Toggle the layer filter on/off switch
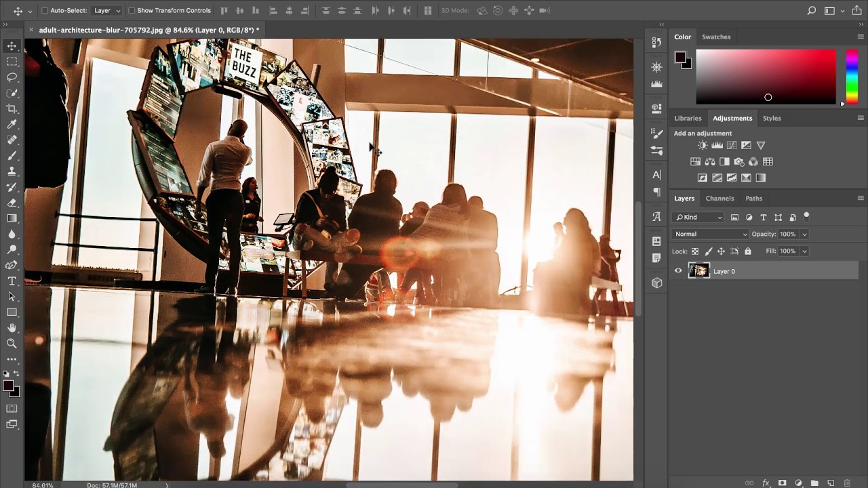 click(806, 216)
